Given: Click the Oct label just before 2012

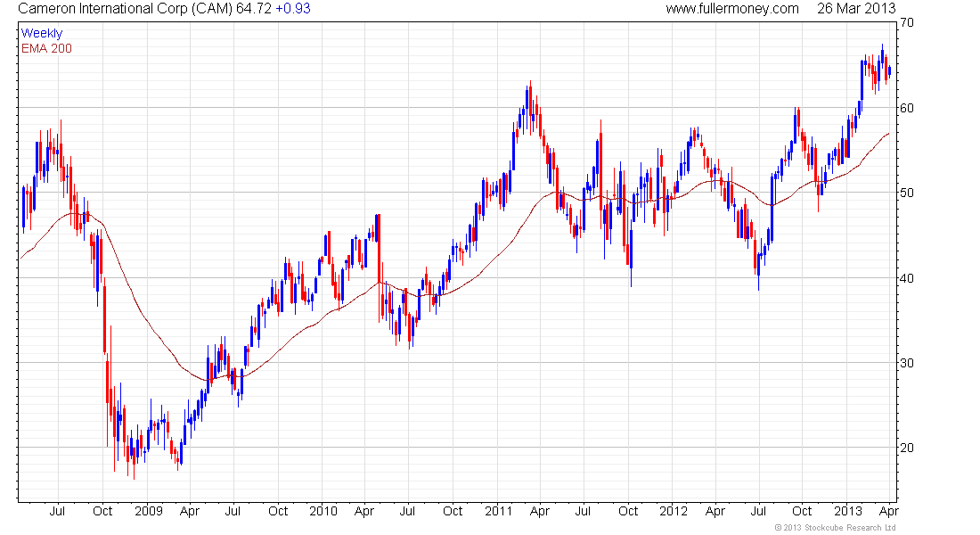Looking at the screenshot, I should tap(628, 511).
